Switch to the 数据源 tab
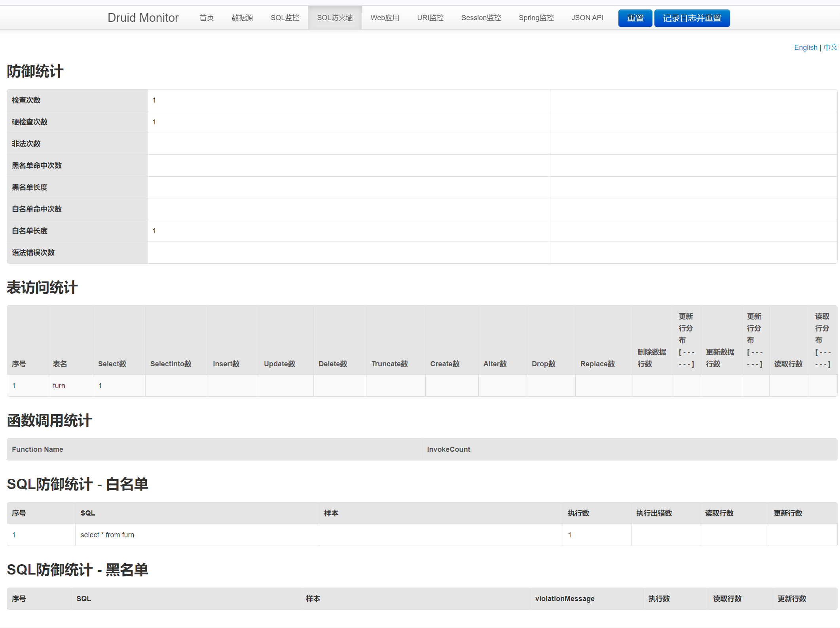840x628 pixels. [x=242, y=18]
